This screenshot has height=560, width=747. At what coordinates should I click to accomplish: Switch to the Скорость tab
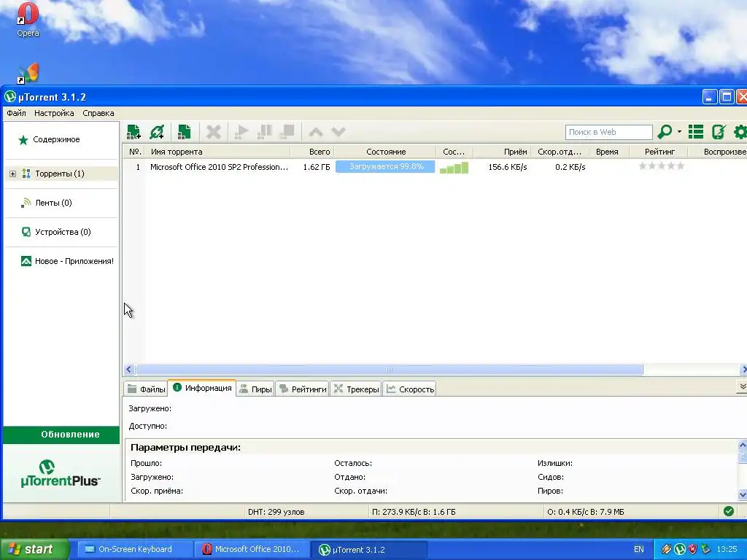[x=410, y=389]
